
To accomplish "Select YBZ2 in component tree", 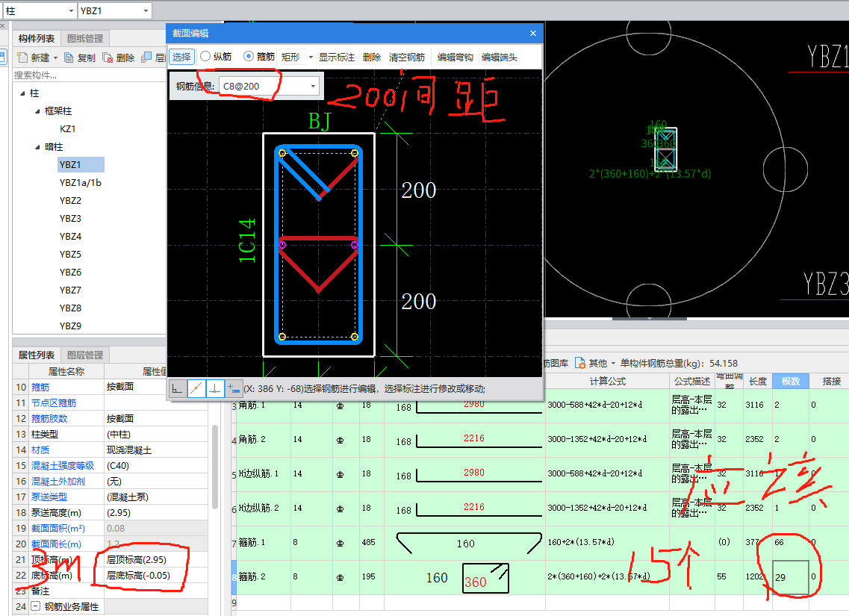I will click(x=70, y=200).
